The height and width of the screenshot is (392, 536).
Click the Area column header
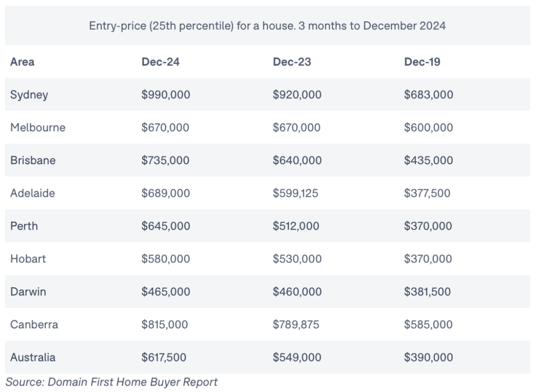click(x=22, y=62)
